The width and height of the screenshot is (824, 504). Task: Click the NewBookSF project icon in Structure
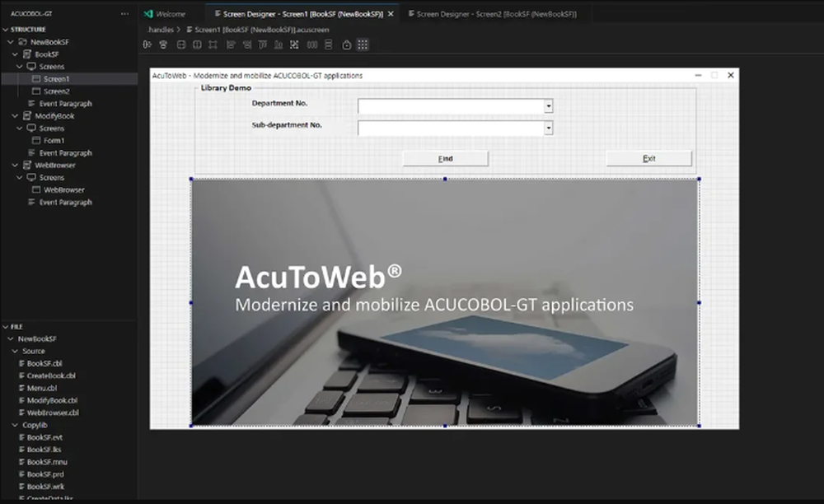pyautogui.click(x=22, y=41)
